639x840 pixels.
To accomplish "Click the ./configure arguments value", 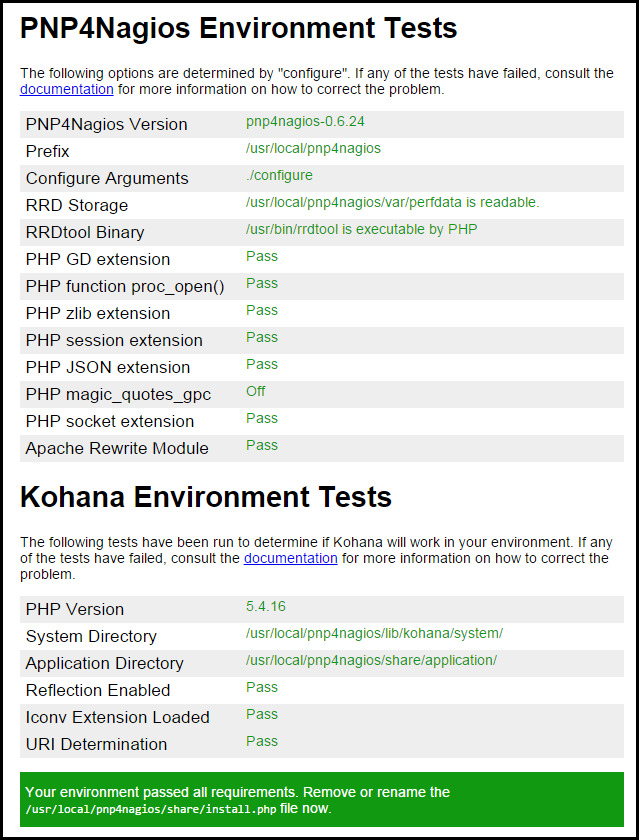I will click(x=279, y=175).
